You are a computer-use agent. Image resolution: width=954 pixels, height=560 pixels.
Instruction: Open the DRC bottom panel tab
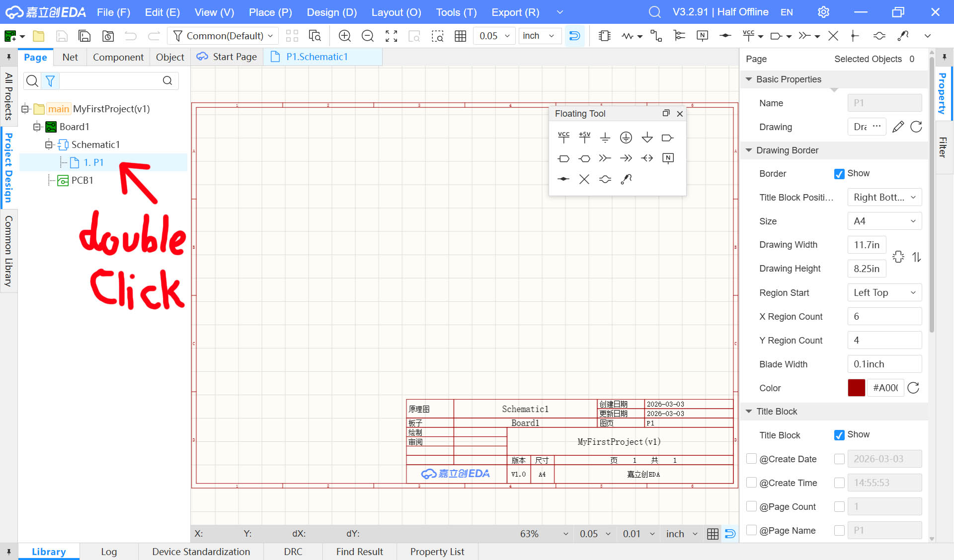(293, 552)
